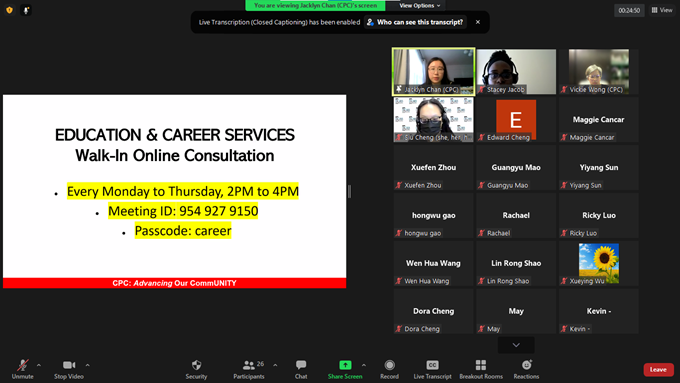Screen dimensions: 680x383
Task: Dismiss the live transcription notification
Action: [x=478, y=22]
